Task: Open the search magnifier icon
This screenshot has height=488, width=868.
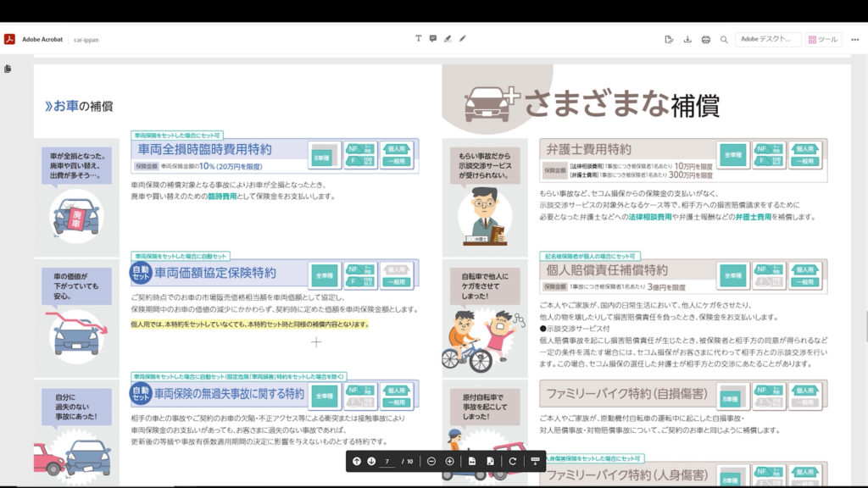Action: click(x=724, y=39)
